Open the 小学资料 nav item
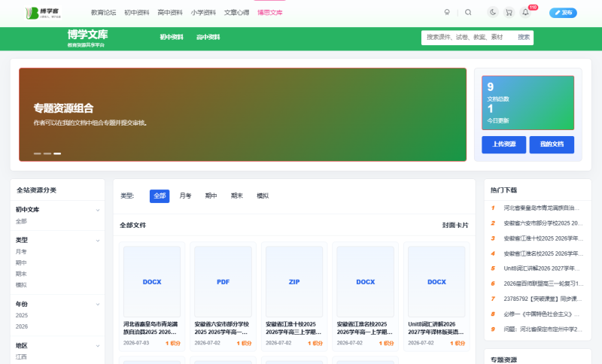Image resolution: width=602 pixels, height=364 pixels. point(203,13)
